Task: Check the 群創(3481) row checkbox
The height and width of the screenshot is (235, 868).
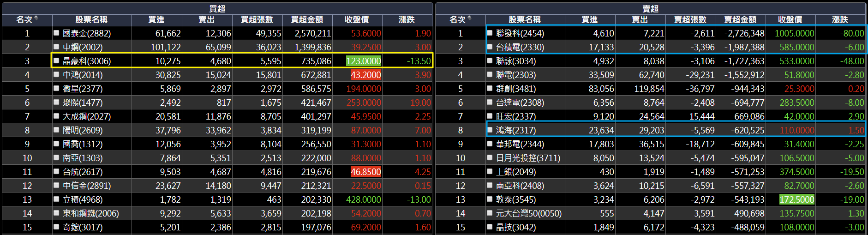Action: (x=490, y=88)
